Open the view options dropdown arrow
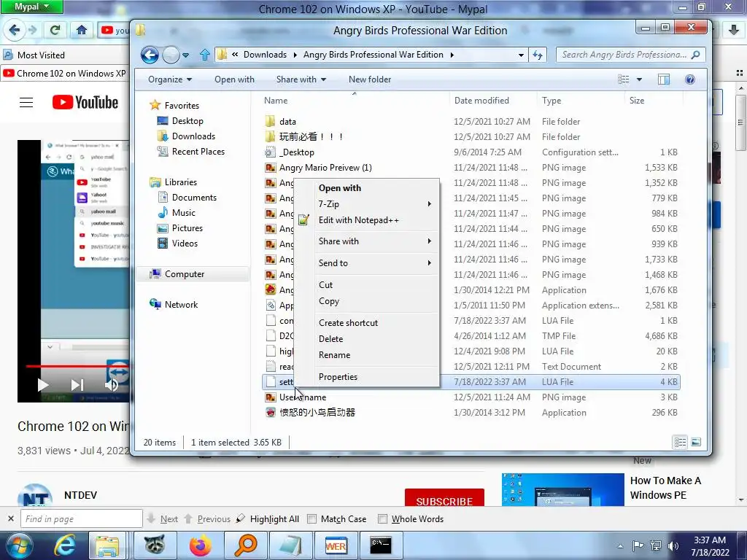This screenshot has height=560, width=747. (639, 79)
